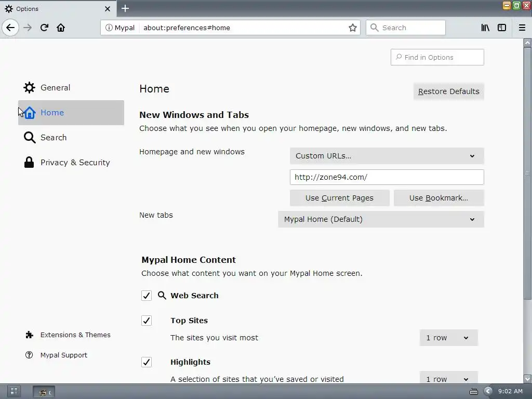532x399 pixels.
Task: Click the Find in Options field
Action: pyautogui.click(x=437, y=57)
